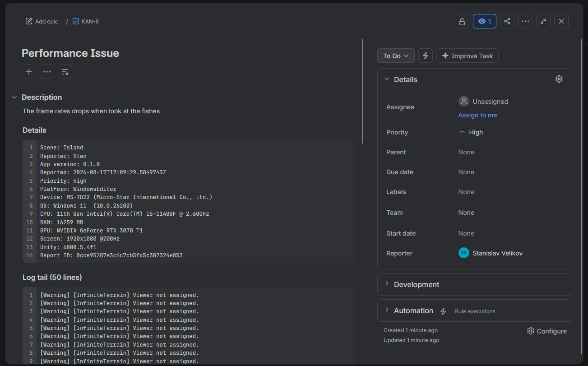Open the To Do status dropdown

pyautogui.click(x=396, y=56)
